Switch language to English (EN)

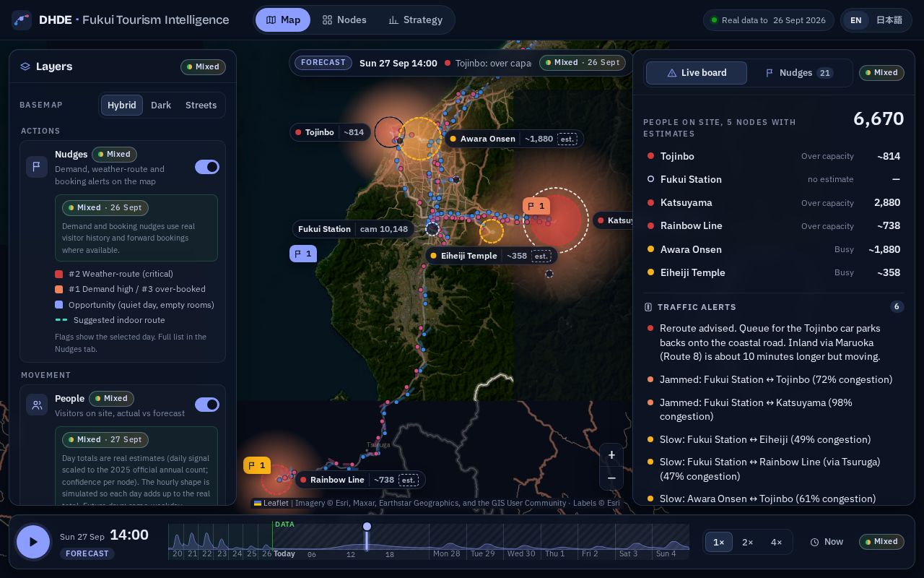(x=855, y=20)
